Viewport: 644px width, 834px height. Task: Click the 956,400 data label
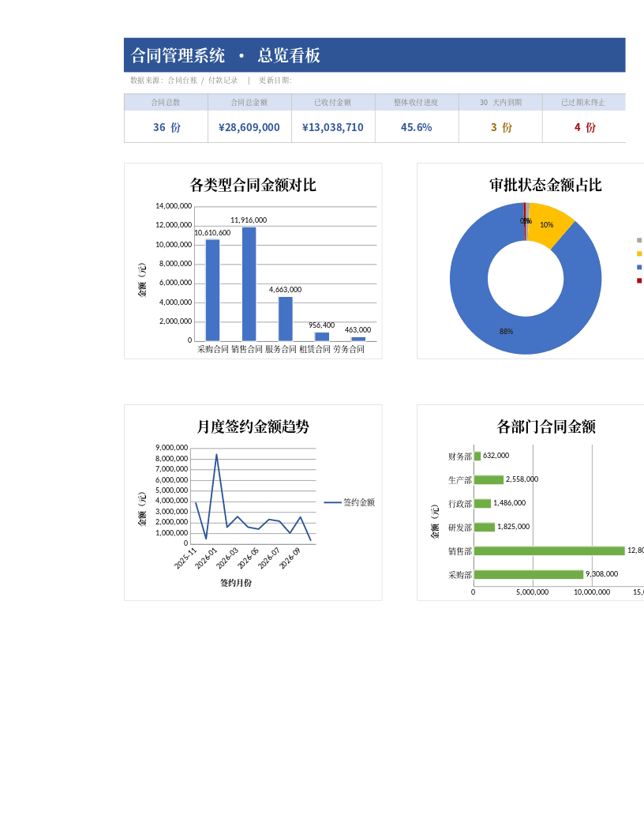321,325
